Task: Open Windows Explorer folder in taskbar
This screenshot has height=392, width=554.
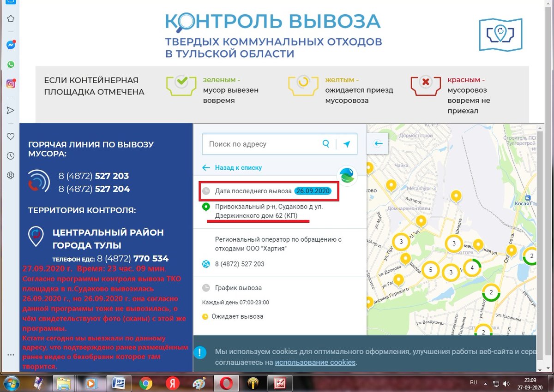Action: [x=63, y=383]
